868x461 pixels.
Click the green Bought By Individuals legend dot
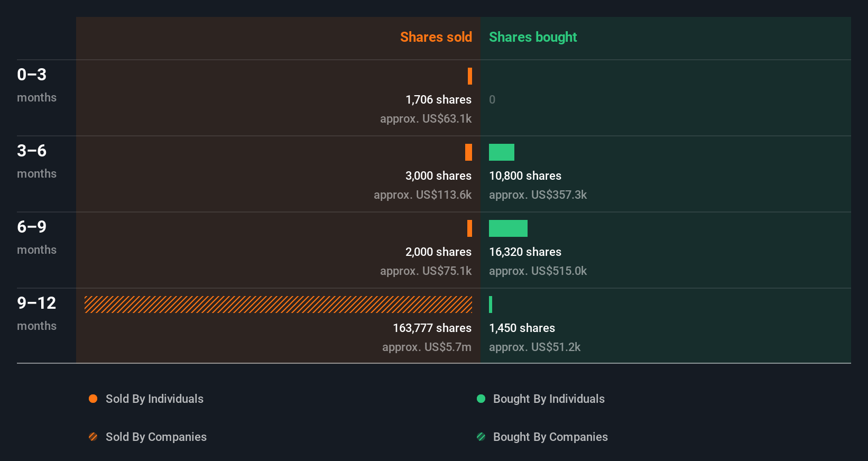point(481,399)
